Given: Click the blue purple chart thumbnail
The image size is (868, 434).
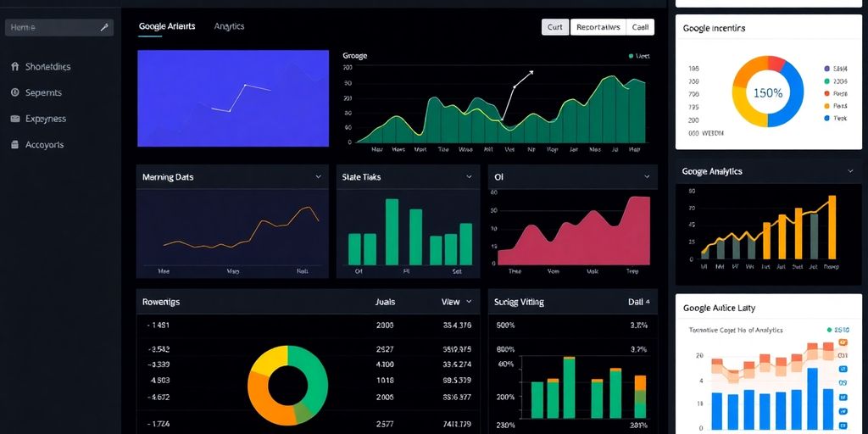Looking at the screenshot, I should click(233, 98).
